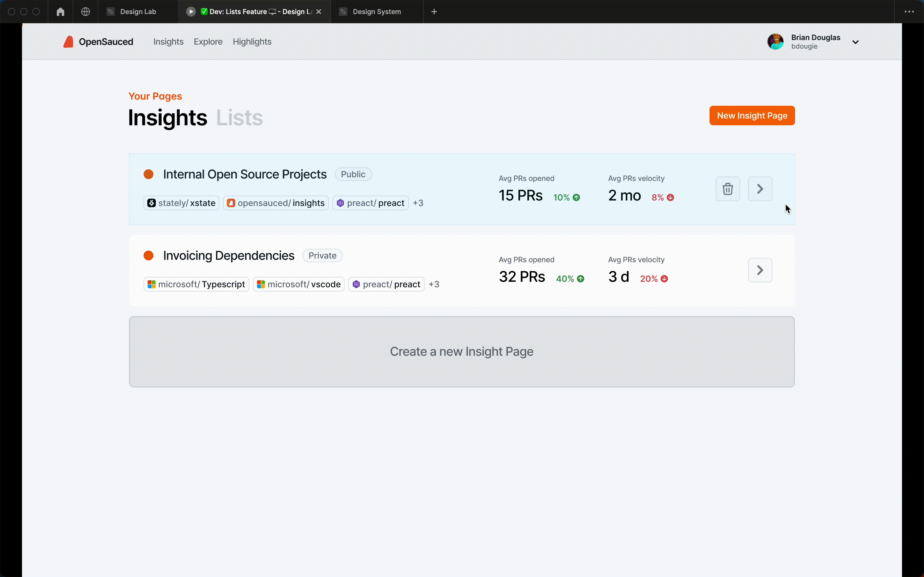Click Brian Douglas's profile avatar

point(776,42)
